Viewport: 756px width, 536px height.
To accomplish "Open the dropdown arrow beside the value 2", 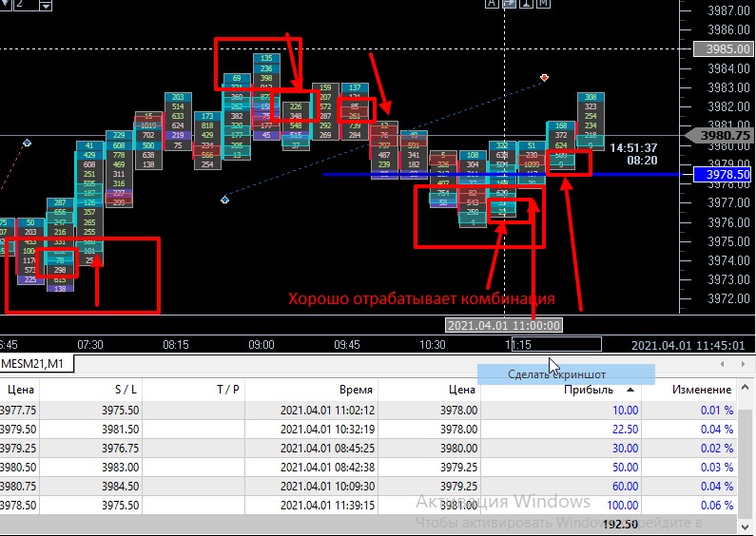I will 46,6.
